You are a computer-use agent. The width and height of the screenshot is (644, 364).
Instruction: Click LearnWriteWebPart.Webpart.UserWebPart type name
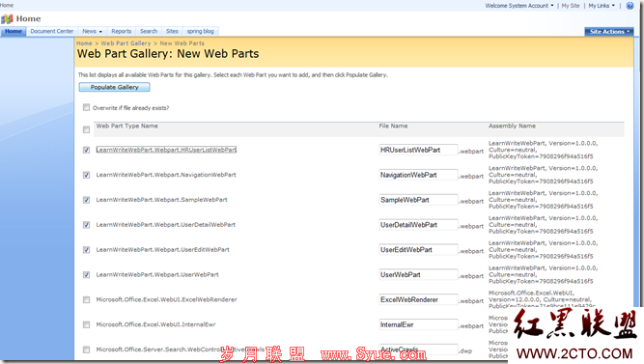coord(157,274)
